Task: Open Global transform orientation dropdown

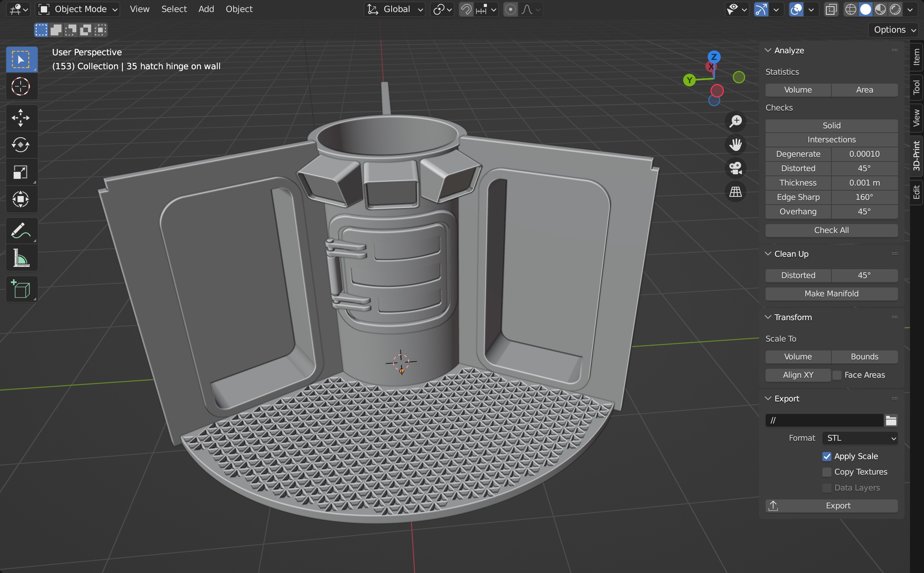Action: (395, 9)
